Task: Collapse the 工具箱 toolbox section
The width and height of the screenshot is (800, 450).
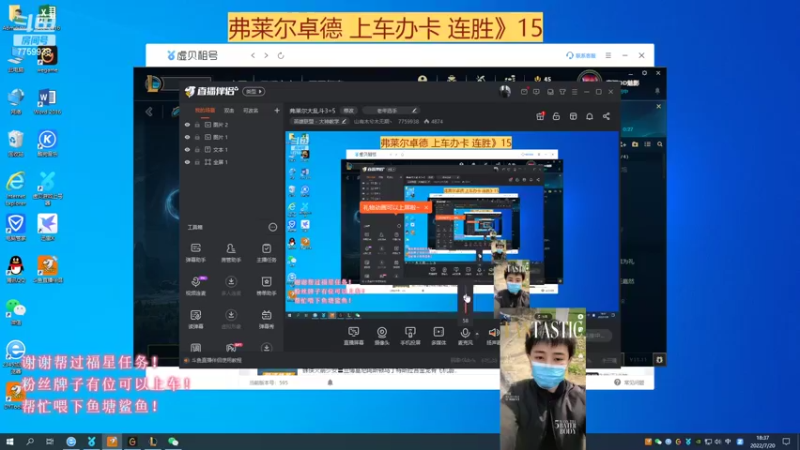Action: pos(272,227)
